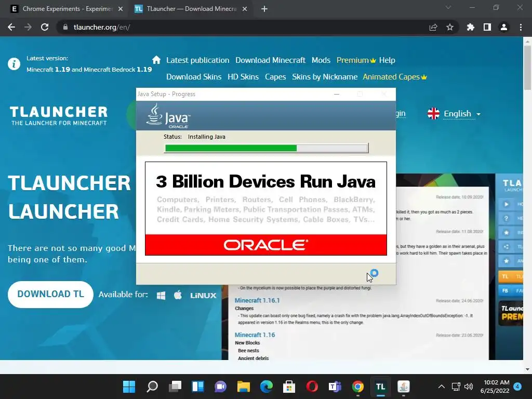Select the TLauncher Download Minecraft tab
This screenshot has width=532, height=399.
192,9
